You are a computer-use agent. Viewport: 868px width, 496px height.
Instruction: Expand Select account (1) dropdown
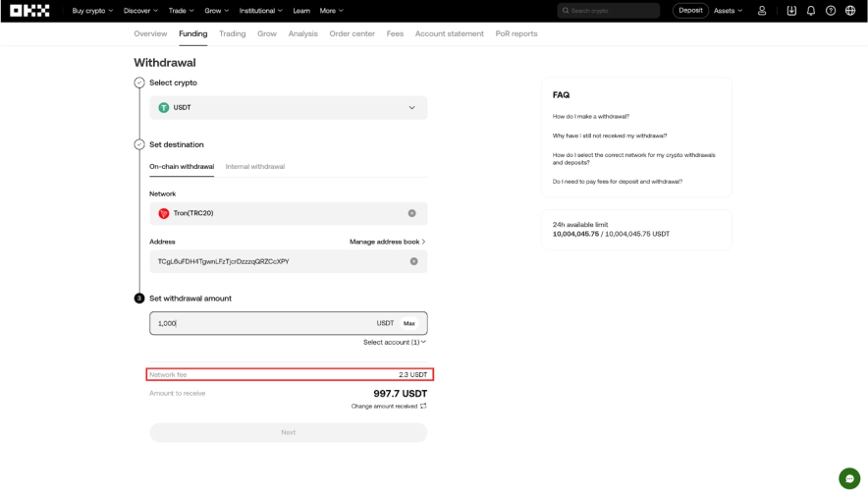pyautogui.click(x=395, y=342)
